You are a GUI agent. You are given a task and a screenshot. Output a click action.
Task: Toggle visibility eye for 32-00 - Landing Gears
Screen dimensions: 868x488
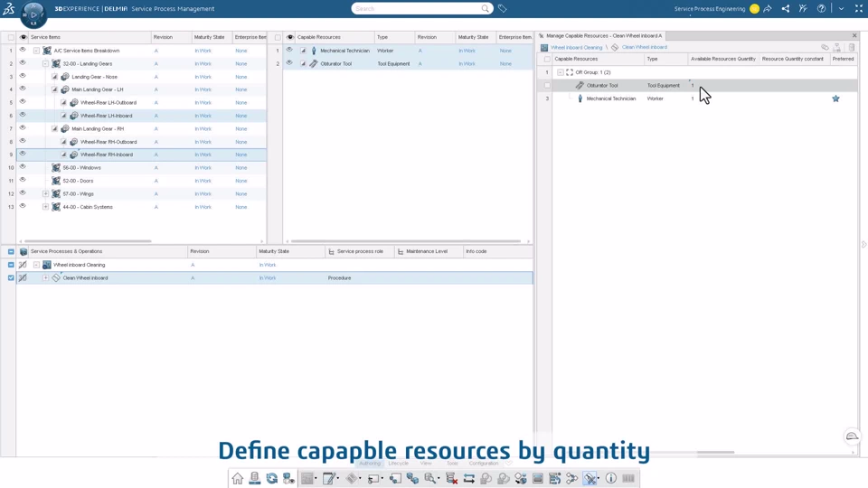[23, 63]
